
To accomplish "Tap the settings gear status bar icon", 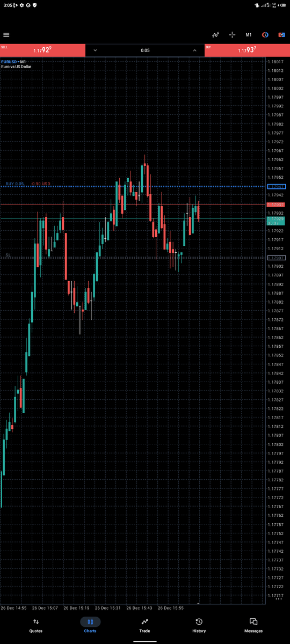I will [22, 4].
